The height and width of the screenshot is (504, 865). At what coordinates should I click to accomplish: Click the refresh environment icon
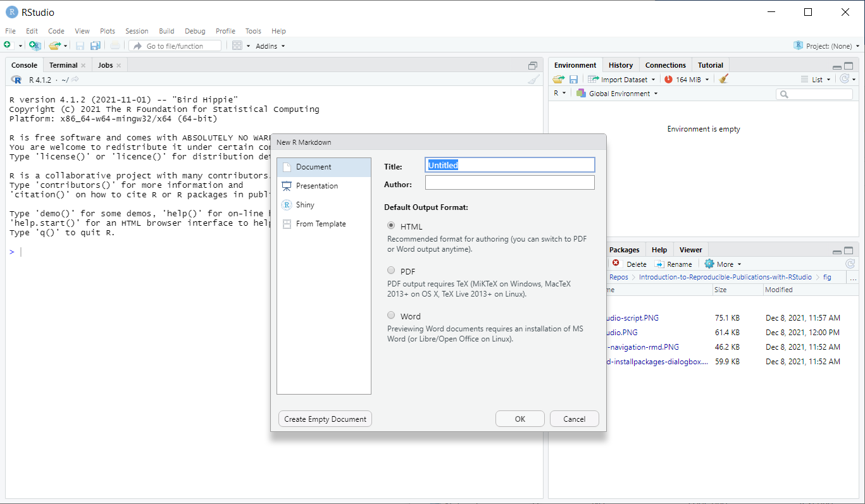pos(844,80)
